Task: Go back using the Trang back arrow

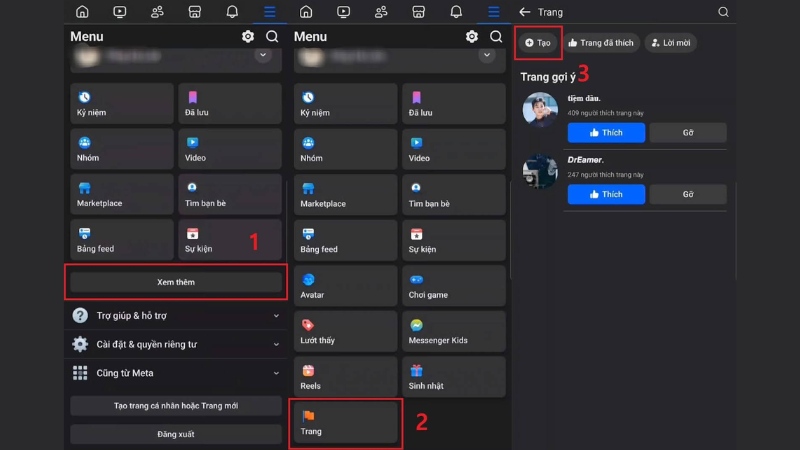Action: pyautogui.click(x=525, y=12)
